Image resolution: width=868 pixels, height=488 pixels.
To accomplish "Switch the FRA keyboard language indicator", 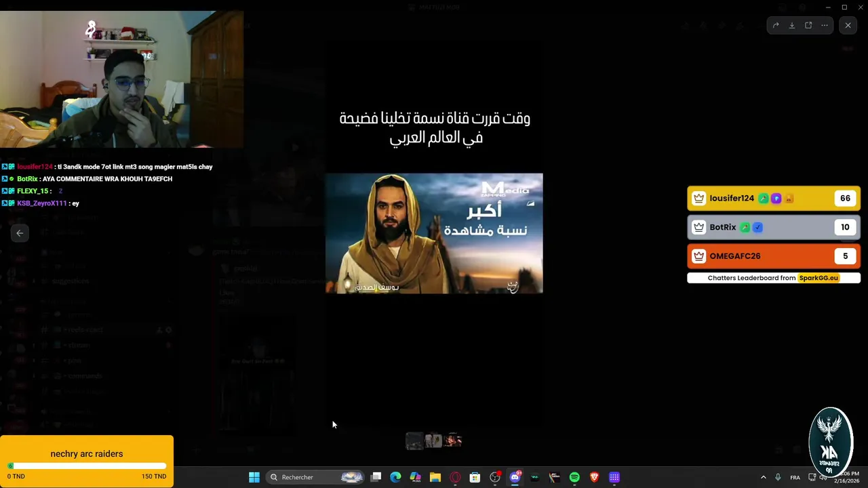I will pos(795,477).
